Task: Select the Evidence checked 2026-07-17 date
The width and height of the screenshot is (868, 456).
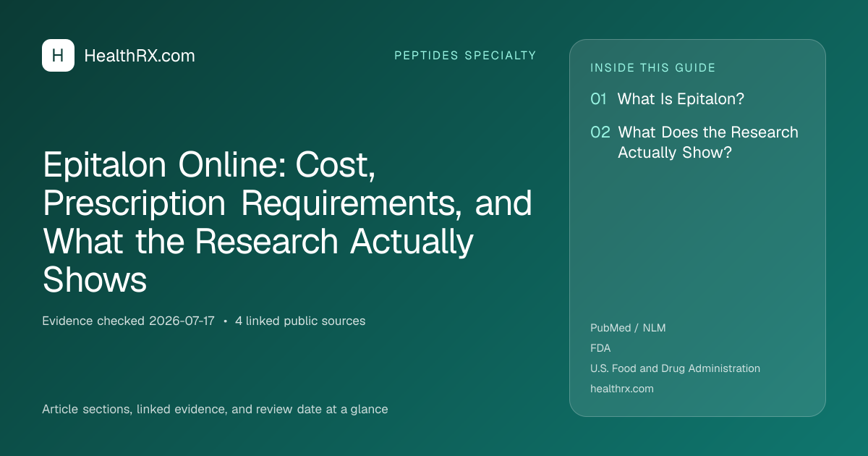Action: pos(128,321)
